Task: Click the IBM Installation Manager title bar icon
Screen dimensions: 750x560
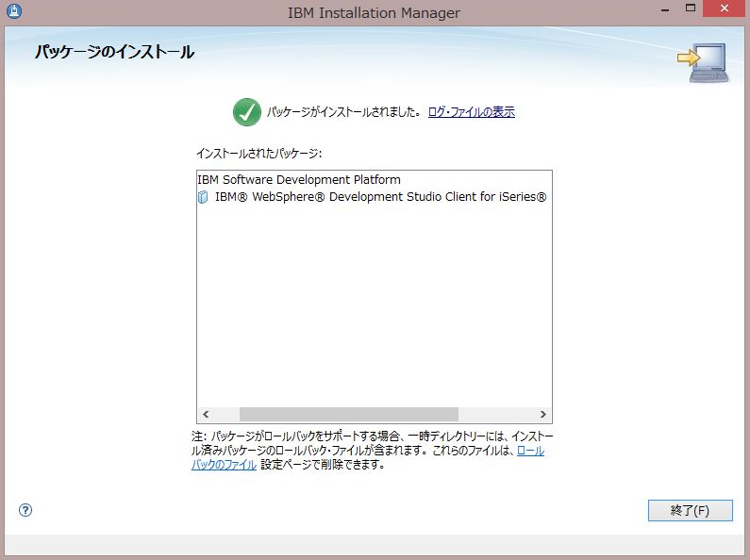Action: pyautogui.click(x=14, y=10)
